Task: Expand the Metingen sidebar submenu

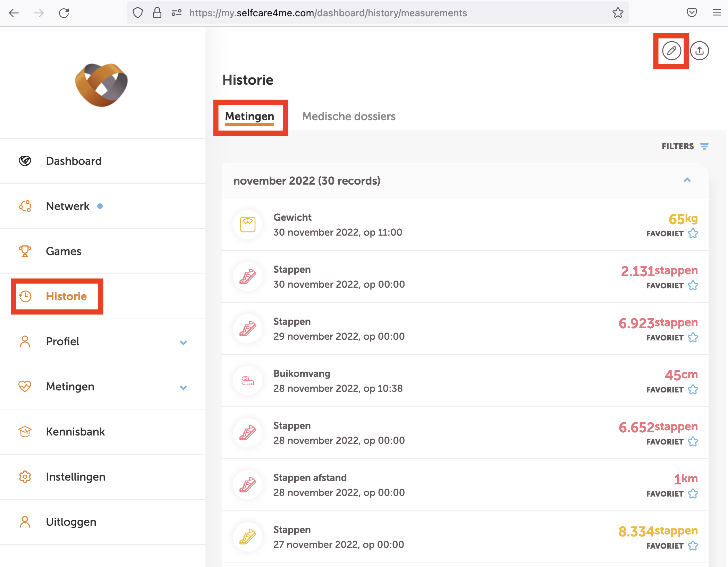Action: tap(183, 388)
